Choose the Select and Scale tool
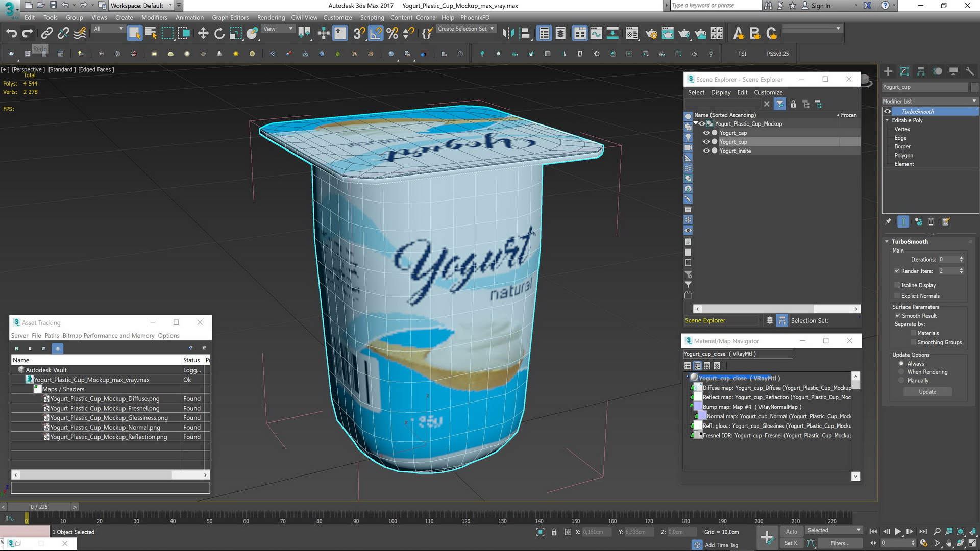This screenshot has width=980, height=551. 235,34
